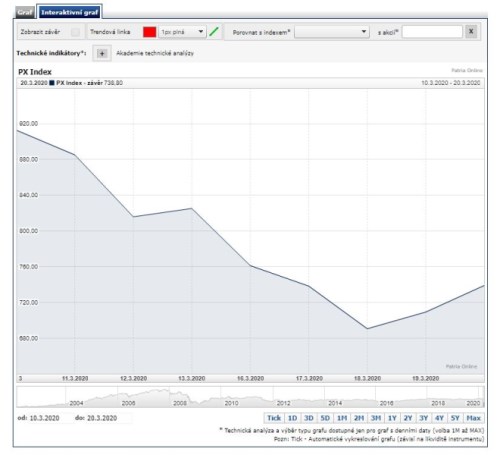Activate the green trend line drawing tool

[x=214, y=32]
